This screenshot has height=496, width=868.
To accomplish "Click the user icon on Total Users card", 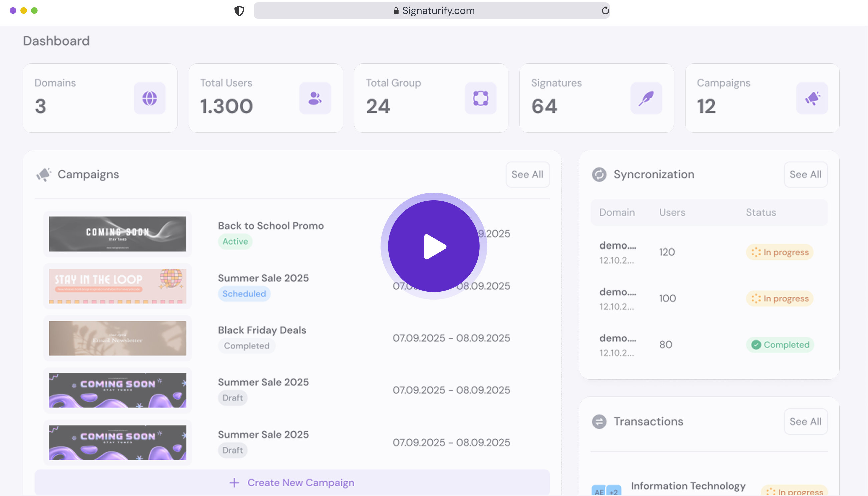I will coord(314,98).
